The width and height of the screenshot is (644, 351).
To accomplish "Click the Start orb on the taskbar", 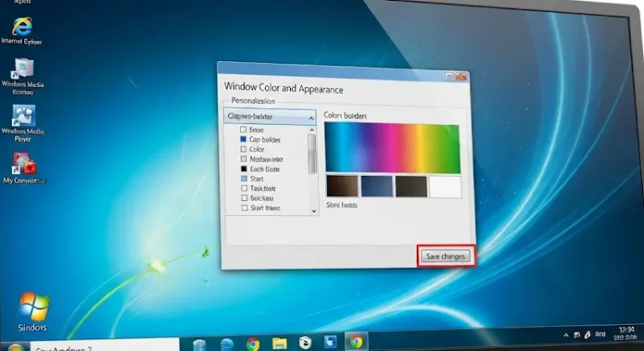I will coord(16,348).
